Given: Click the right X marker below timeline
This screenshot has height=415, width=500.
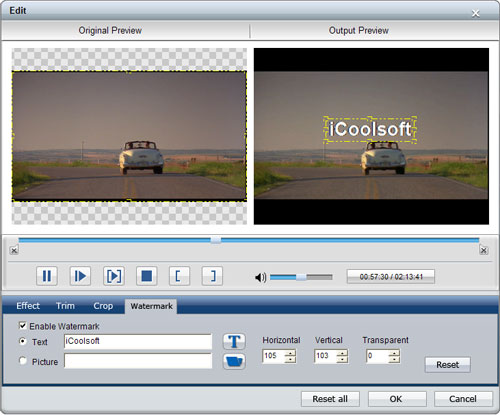Looking at the screenshot, I should point(484,250).
